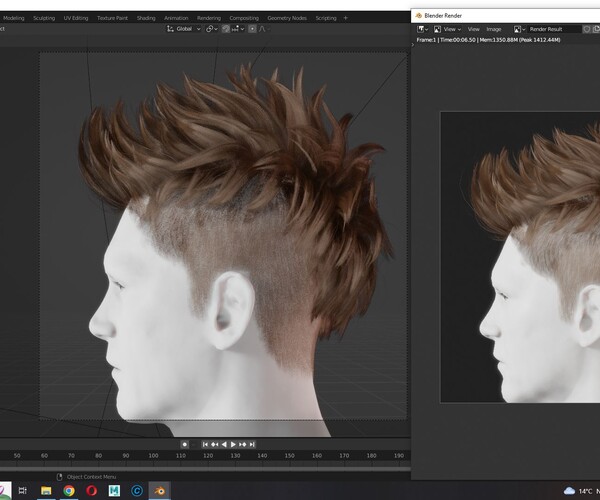600x500 pixels.
Task: Open the Texture Paint workspace tab
Action: [x=112, y=18]
